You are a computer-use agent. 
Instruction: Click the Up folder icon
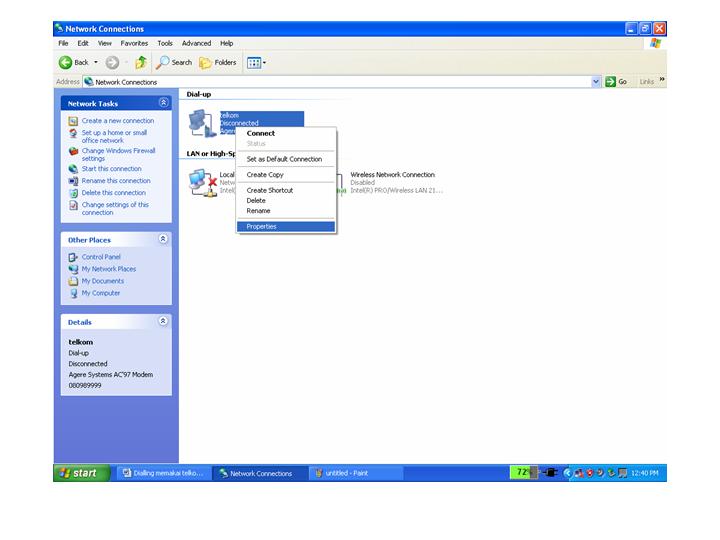click(141, 62)
